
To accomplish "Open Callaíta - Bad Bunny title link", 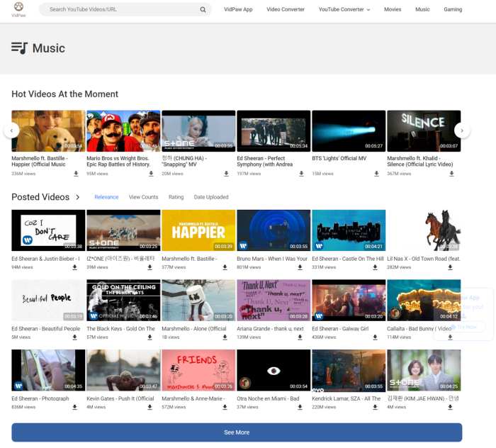I will [419, 329].
